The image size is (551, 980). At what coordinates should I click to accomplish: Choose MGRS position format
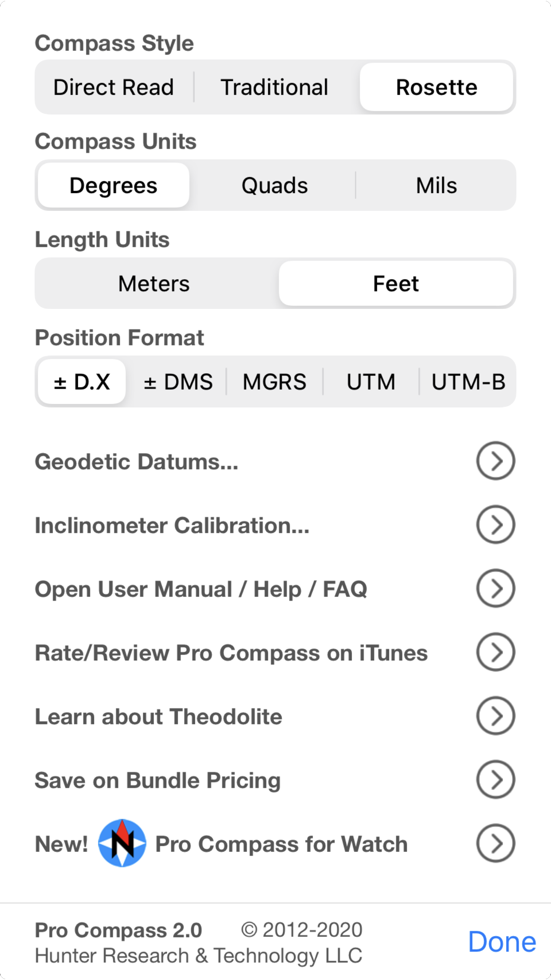[275, 382]
